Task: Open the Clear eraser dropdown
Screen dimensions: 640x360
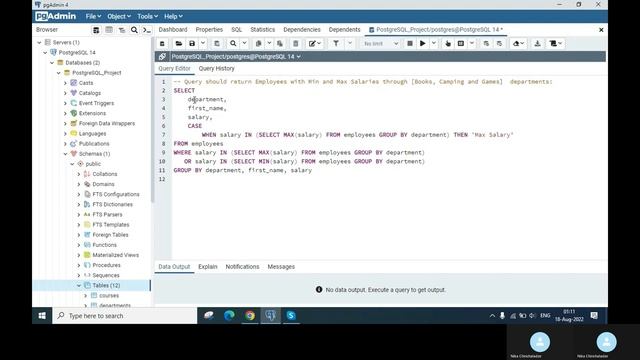Action: click(x=518, y=43)
